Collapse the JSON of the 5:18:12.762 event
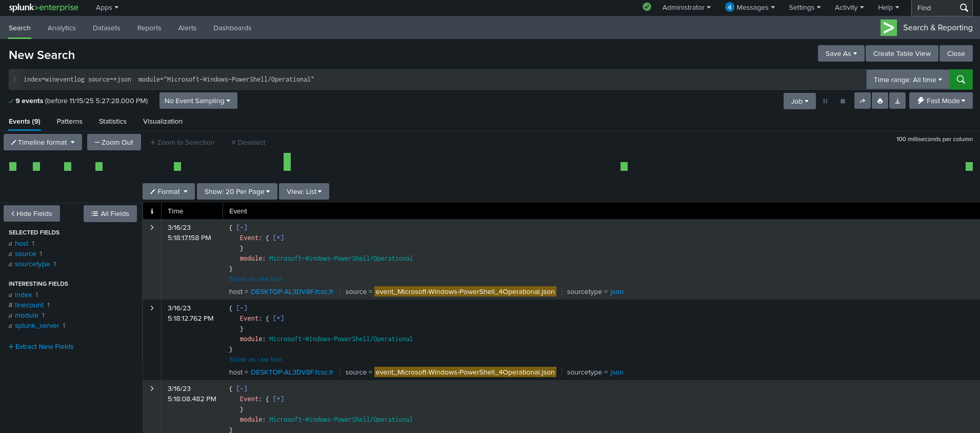980x433 pixels. 242,308
